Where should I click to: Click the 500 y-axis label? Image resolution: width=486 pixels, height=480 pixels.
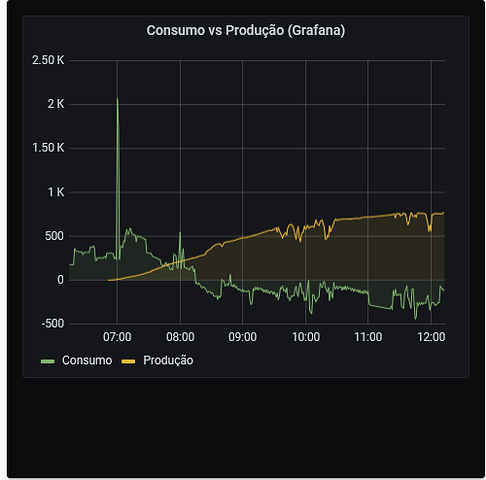click(x=54, y=236)
